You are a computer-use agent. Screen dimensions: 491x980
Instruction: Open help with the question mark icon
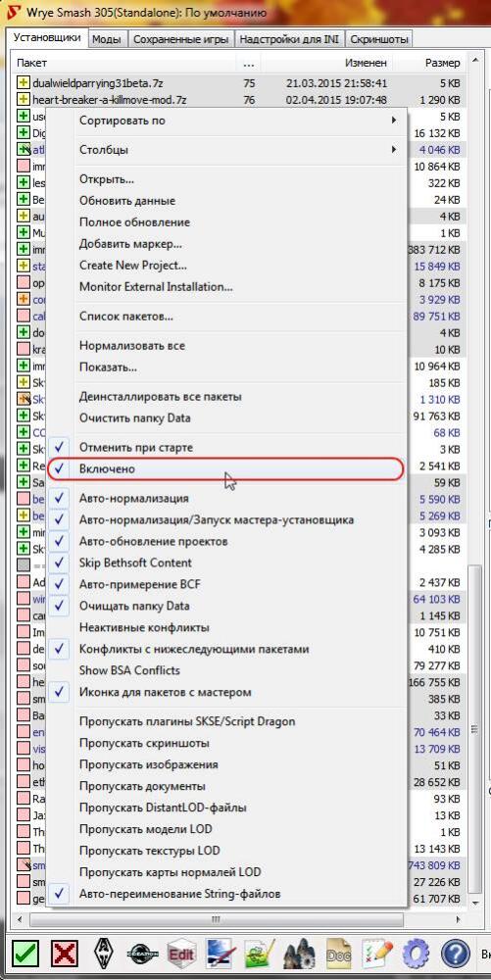[x=456, y=955]
